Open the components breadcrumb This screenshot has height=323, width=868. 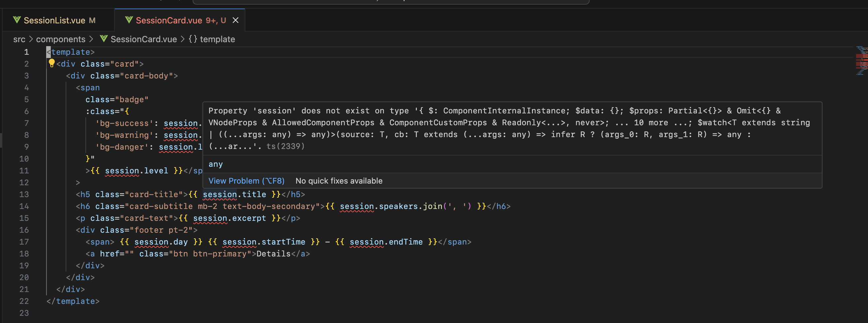pyautogui.click(x=61, y=39)
